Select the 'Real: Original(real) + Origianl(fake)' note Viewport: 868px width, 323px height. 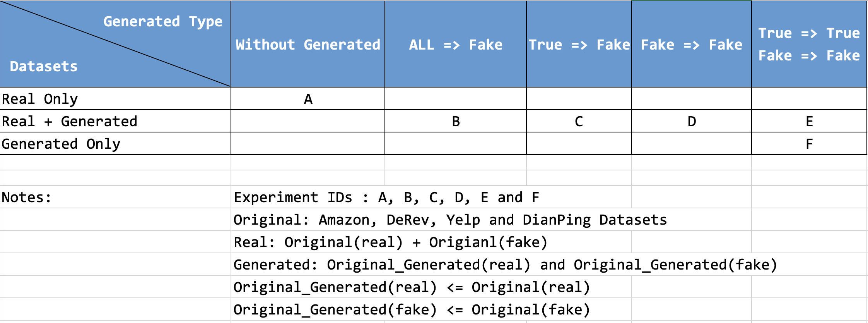pos(390,242)
